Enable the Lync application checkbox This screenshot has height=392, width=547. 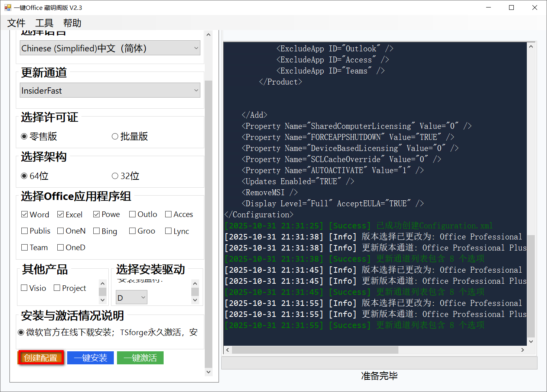coord(168,231)
